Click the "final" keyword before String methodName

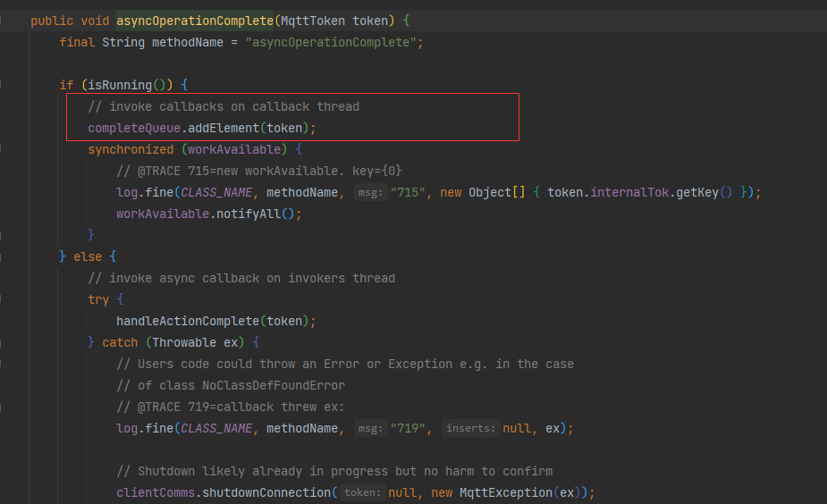tap(77, 42)
